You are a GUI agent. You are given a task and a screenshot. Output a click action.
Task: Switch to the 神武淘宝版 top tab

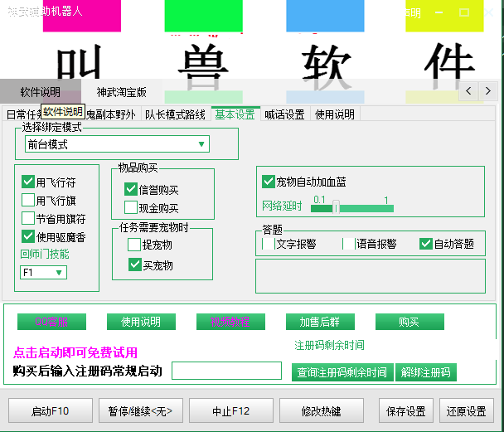point(122,92)
